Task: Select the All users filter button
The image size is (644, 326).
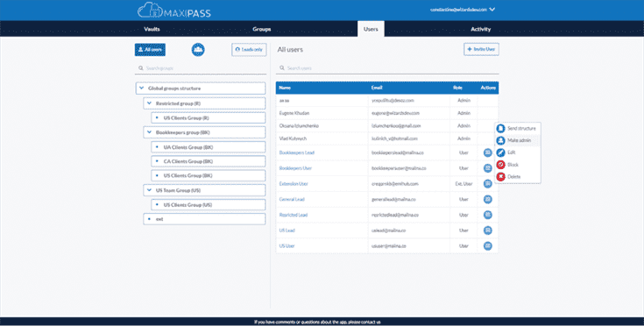Action: [150, 50]
